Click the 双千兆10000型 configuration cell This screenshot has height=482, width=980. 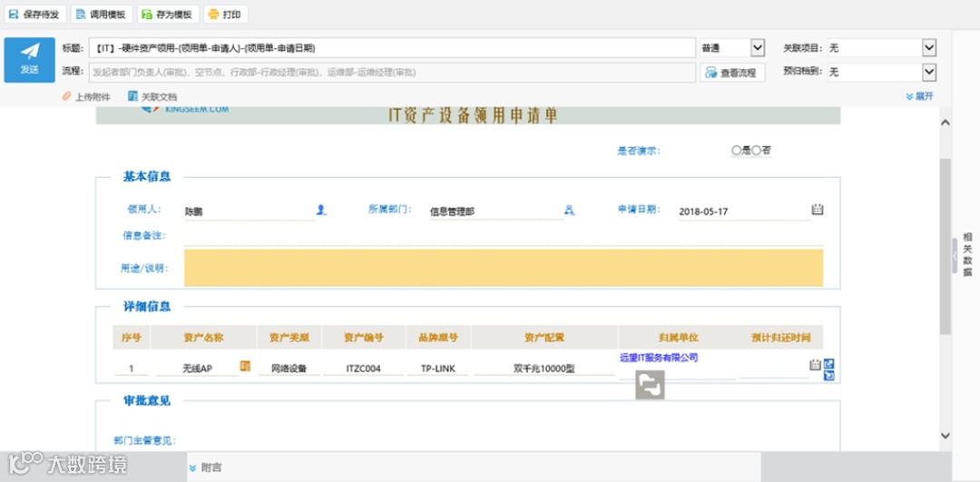[x=544, y=369]
